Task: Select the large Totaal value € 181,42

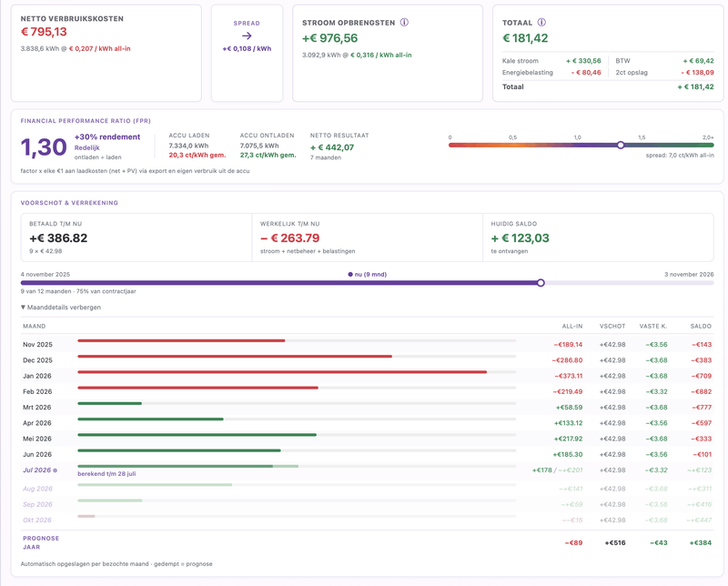Action: click(525, 38)
